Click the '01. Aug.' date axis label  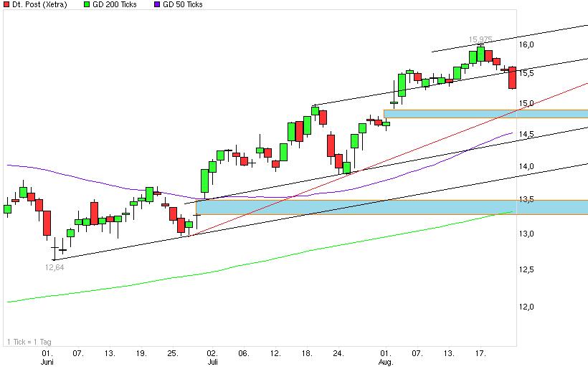(x=386, y=358)
